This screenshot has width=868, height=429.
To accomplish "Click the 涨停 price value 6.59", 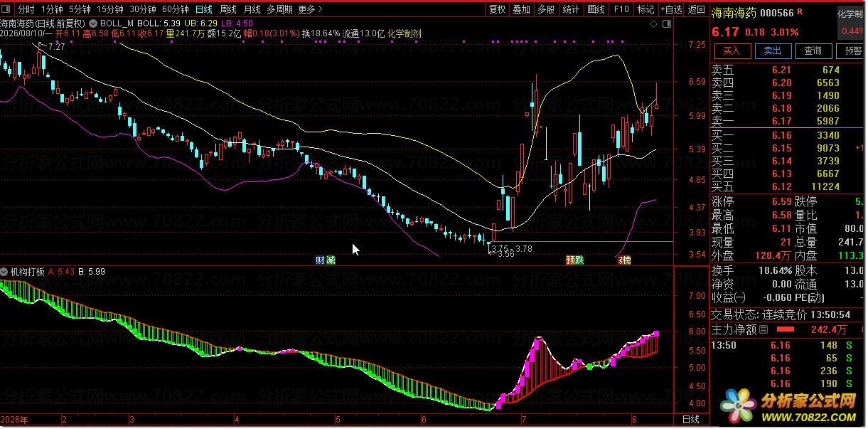I will click(781, 201).
